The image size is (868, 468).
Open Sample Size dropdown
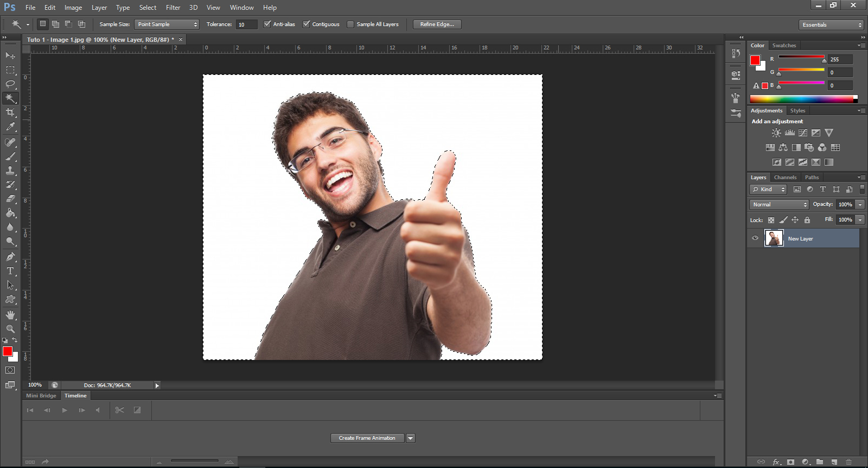tap(167, 24)
